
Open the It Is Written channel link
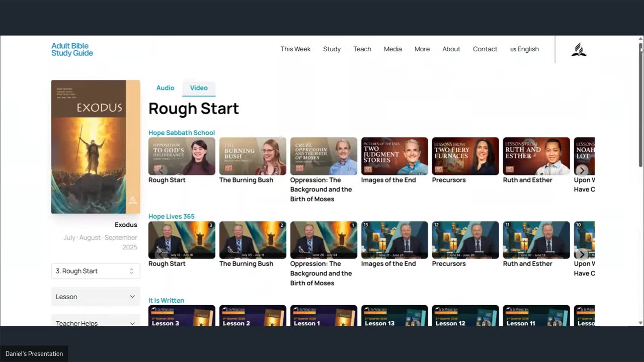166,300
